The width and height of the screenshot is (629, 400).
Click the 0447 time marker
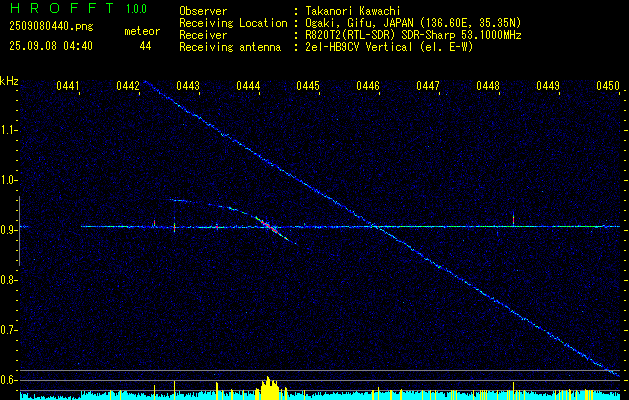tap(428, 86)
